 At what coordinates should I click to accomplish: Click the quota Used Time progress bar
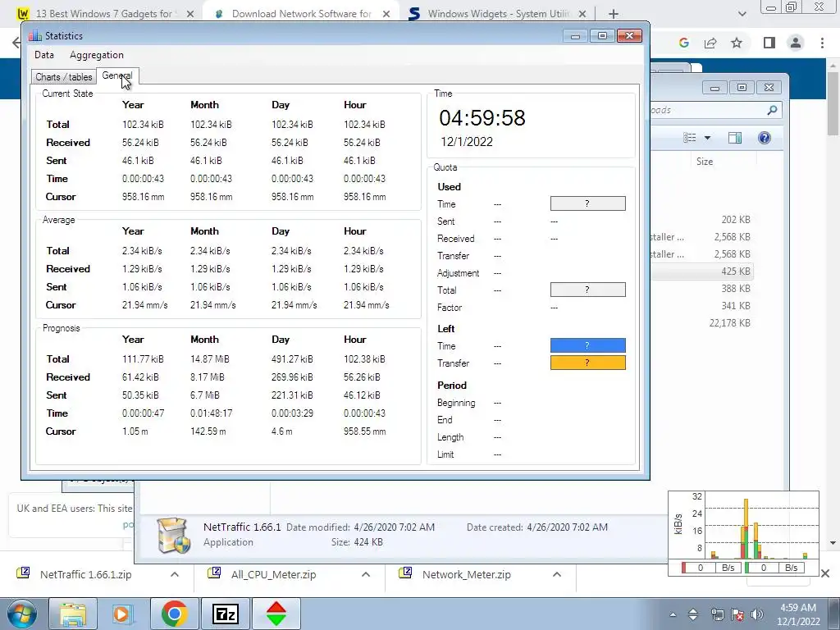587,203
